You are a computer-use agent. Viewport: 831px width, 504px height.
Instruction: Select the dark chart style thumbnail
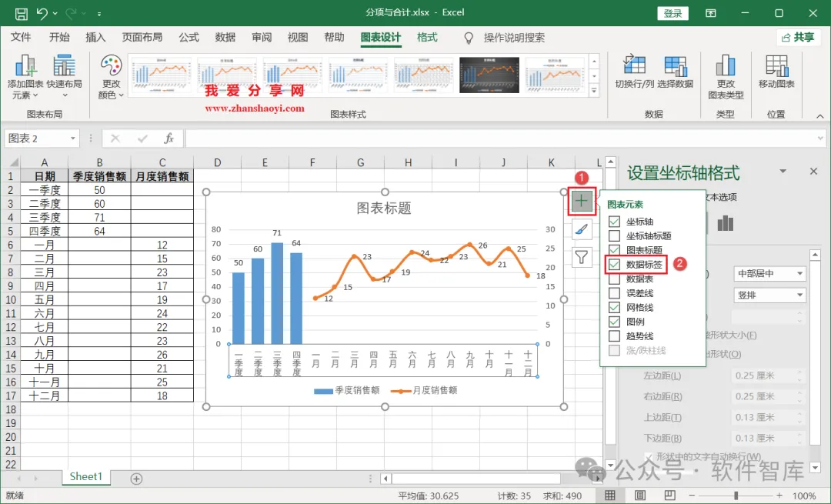pos(489,75)
